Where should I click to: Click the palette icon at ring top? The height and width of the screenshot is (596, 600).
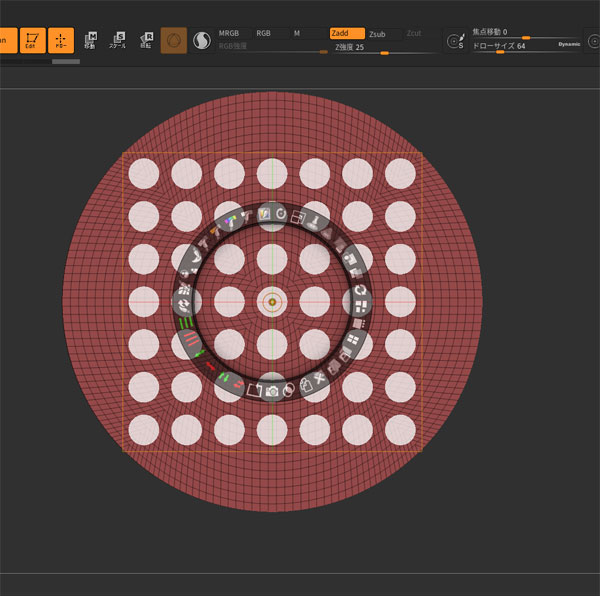[264, 214]
